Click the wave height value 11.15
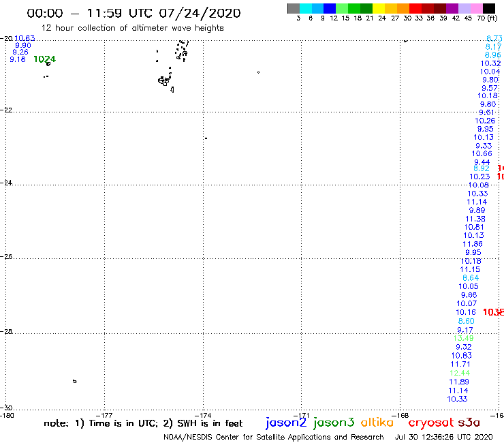504x443 pixels. coord(470,270)
